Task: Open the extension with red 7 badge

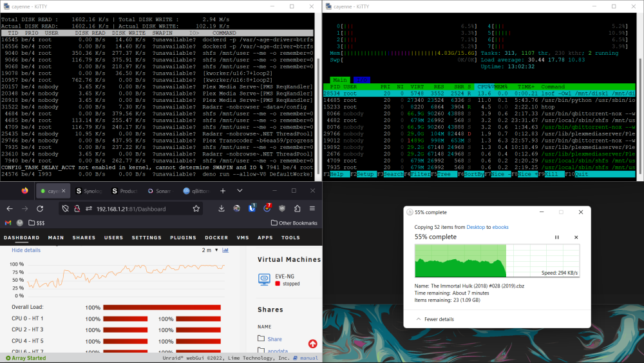Action: [267, 208]
